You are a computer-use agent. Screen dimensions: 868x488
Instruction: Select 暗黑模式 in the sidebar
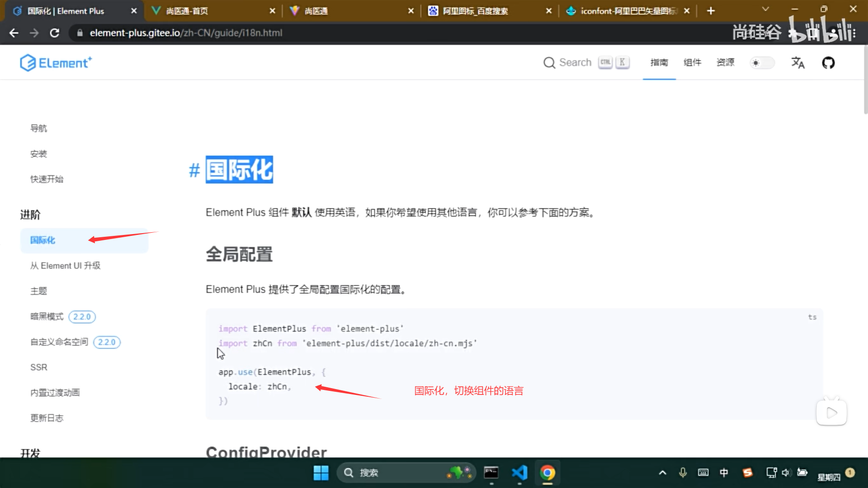[47, 316]
